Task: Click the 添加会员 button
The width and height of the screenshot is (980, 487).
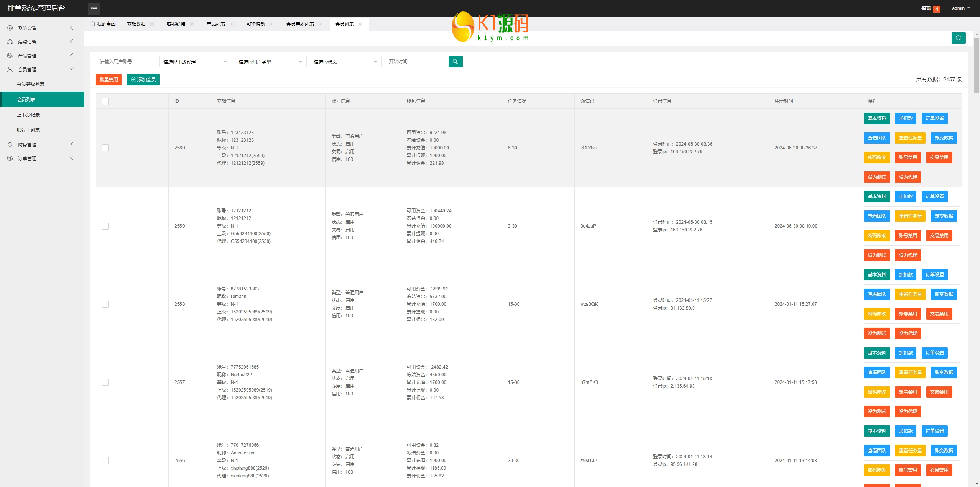Action: (x=143, y=80)
